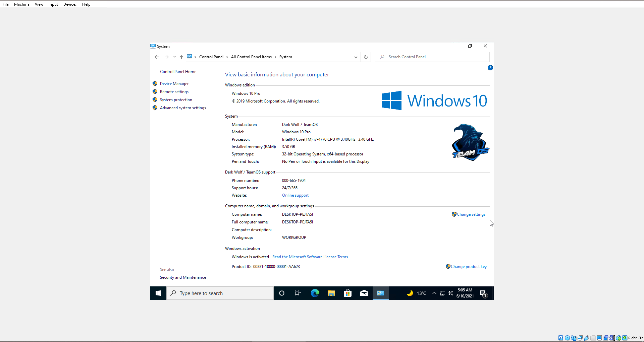Viewport: 644px width, 342px height.
Task: Expand chevron after All Control Panel Items
Action: [275, 57]
